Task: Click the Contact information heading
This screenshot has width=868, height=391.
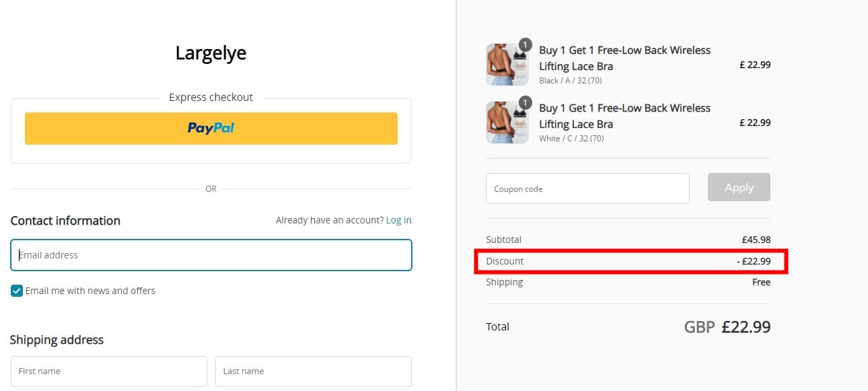Action: (65, 221)
